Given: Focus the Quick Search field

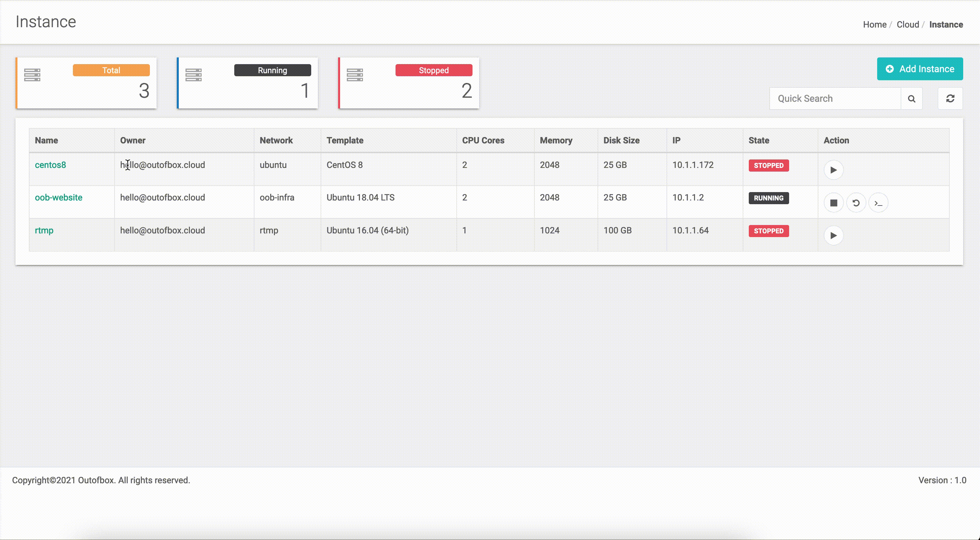Looking at the screenshot, I should click(x=835, y=99).
